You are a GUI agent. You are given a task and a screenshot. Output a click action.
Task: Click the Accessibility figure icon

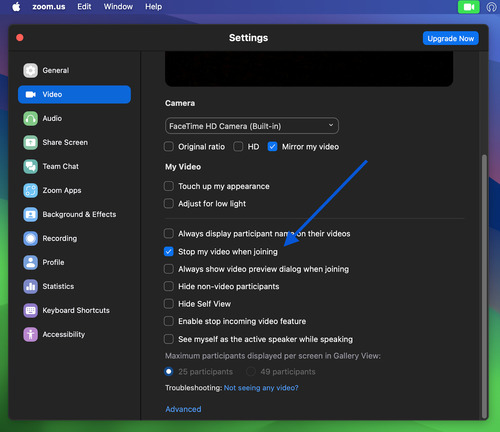(30, 334)
